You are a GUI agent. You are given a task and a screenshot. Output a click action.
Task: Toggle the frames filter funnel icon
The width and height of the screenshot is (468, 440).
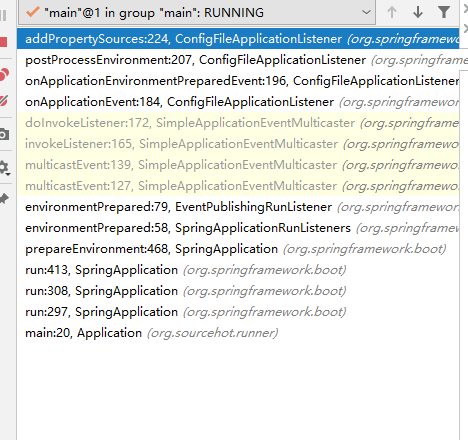(x=444, y=13)
